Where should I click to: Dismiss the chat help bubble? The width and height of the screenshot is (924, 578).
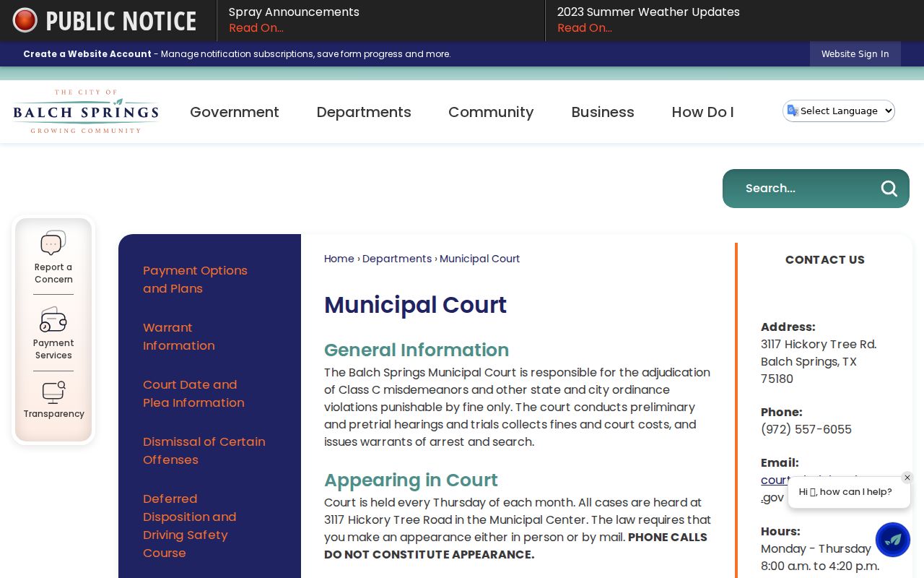tap(907, 478)
